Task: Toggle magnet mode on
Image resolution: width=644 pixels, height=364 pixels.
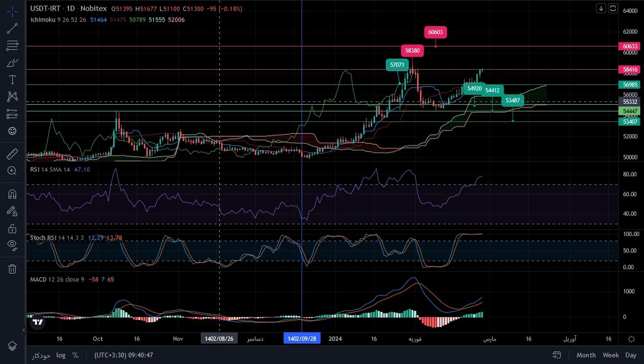Action: pyautogui.click(x=12, y=193)
